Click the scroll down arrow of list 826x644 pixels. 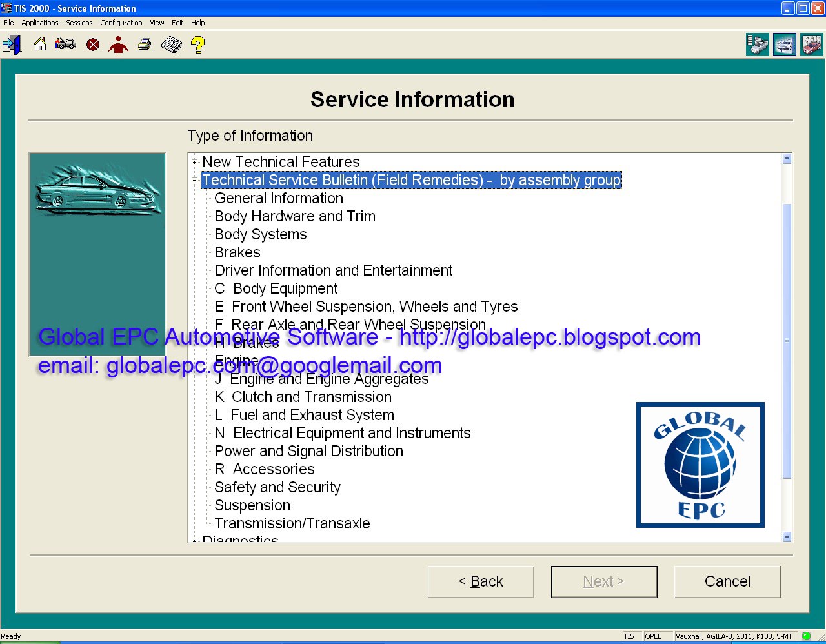(787, 536)
